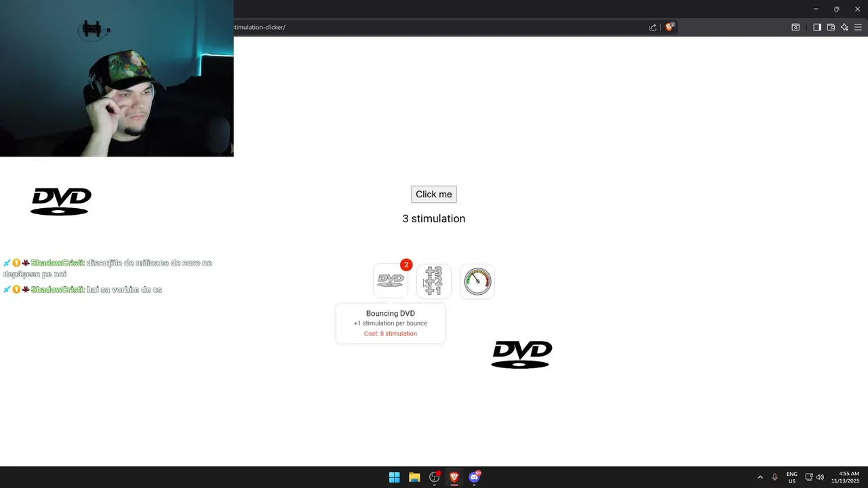Viewport: 868px width, 488px height.
Task: Select the speedometer gauge upgrade icon
Action: click(x=477, y=281)
